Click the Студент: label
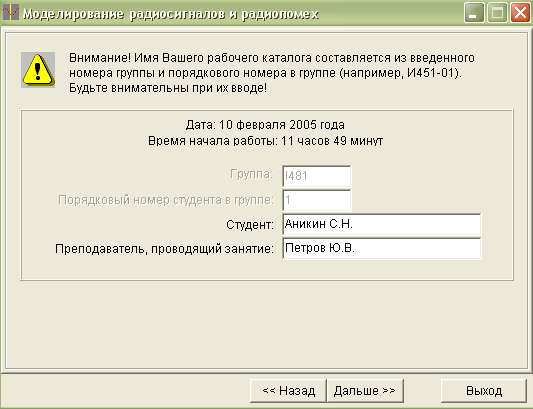The height and width of the screenshot is (409, 533). point(250,225)
